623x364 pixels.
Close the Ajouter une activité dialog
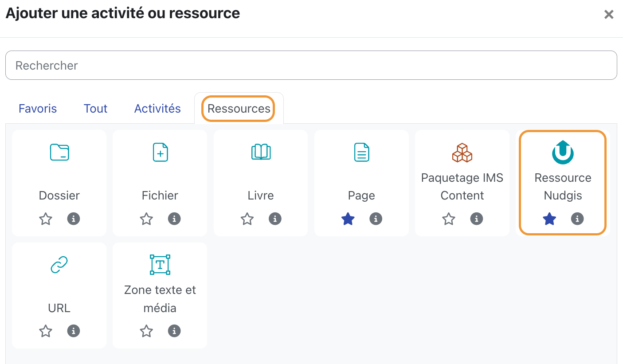[x=609, y=15]
